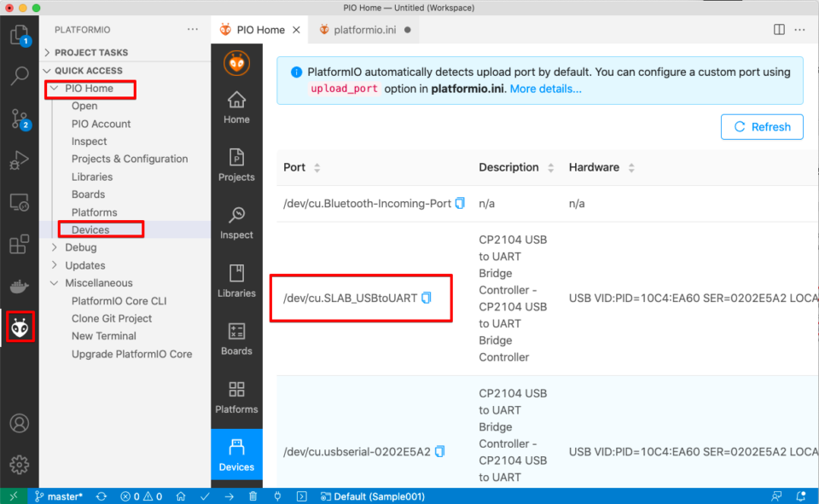The width and height of the screenshot is (819, 504).
Task: Open Boards in PIO Home sidebar
Action: click(x=236, y=339)
